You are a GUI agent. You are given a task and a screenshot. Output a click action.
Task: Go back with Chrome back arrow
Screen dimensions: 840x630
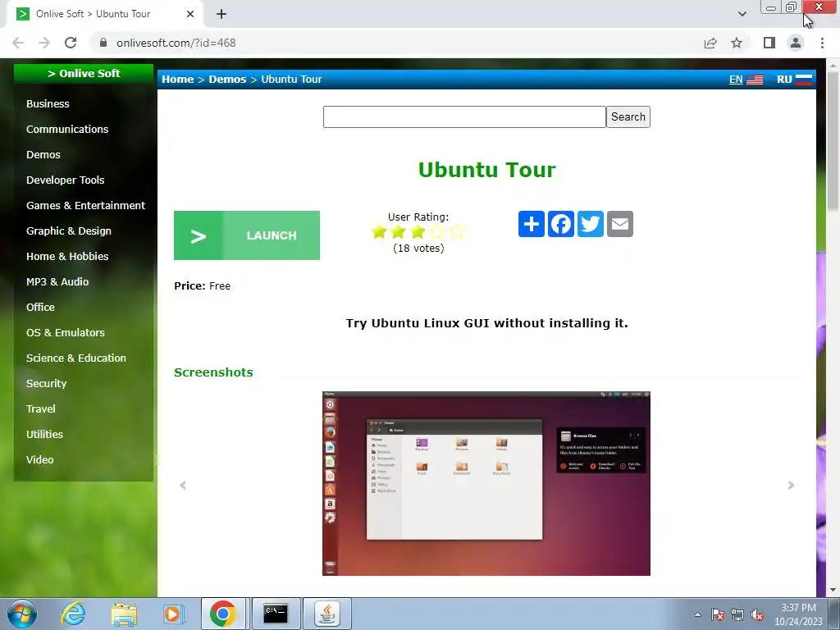click(18, 43)
